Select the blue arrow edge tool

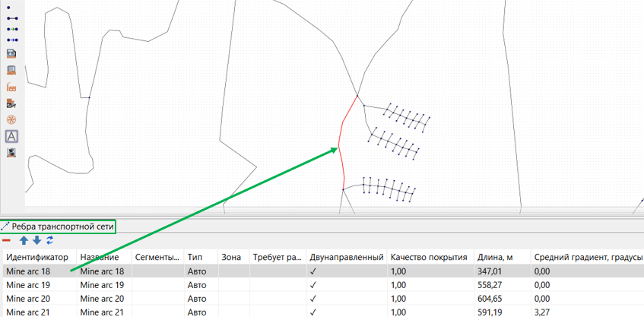(x=12, y=40)
